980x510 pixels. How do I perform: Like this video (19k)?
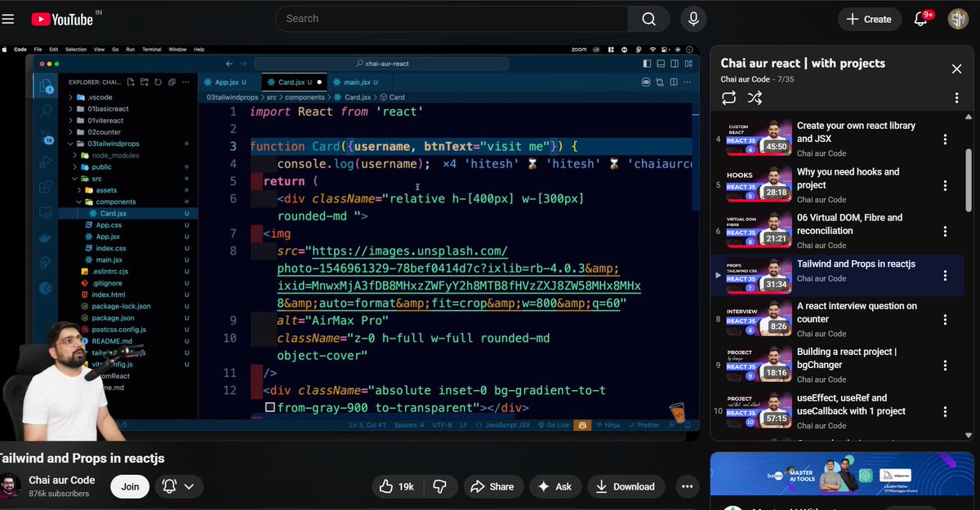[x=397, y=486]
